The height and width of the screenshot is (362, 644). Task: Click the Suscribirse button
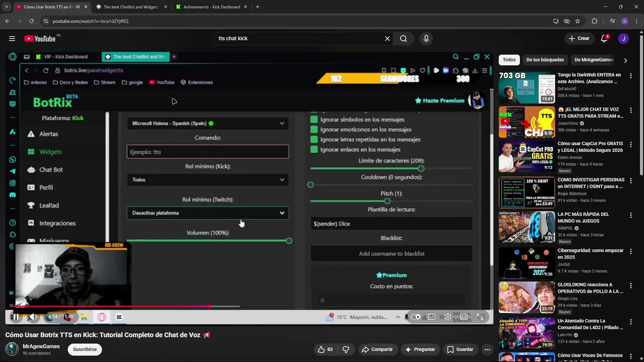[85, 349]
